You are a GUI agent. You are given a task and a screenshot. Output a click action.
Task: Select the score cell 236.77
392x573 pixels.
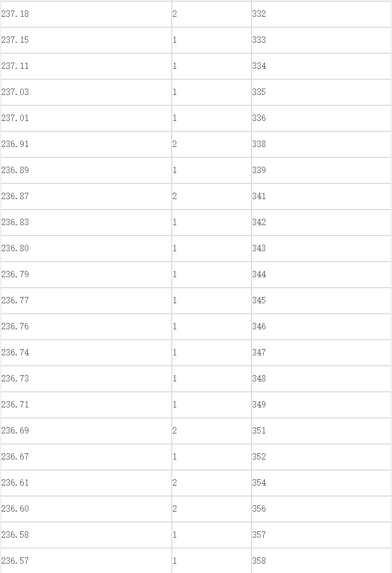pyautogui.click(x=86, y=300)
